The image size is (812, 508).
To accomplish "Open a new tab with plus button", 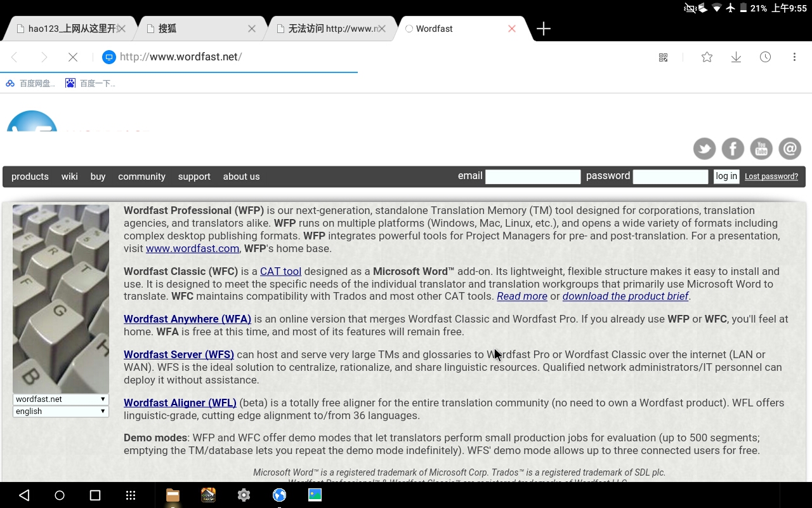I will click(544, 29).
